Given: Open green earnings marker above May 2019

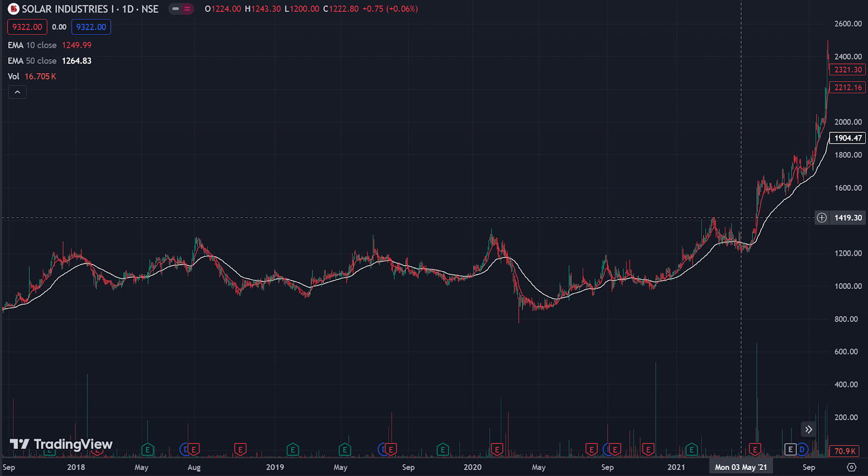Looking at the screenshot, I should click(x=344, y=449).
